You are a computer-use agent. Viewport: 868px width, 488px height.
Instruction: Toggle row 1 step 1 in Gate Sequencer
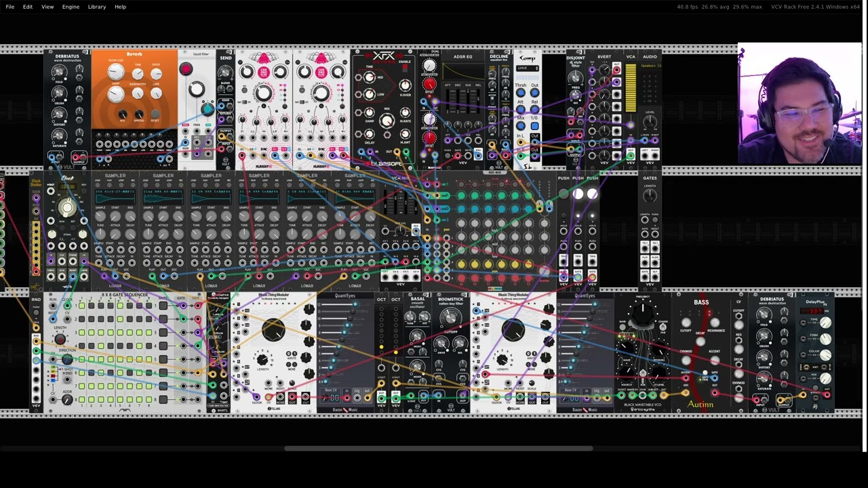[x=81, y=306]
